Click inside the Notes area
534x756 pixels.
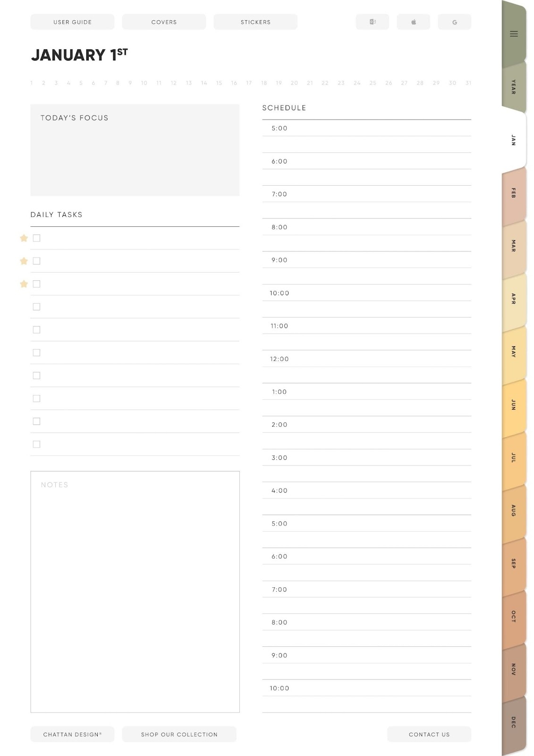(x=135, y=591)
